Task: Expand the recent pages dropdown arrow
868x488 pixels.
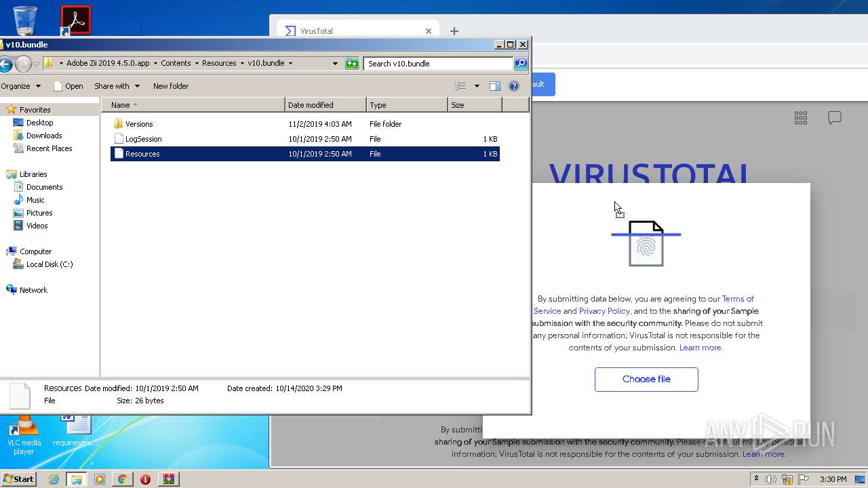Action: point(36,64)
